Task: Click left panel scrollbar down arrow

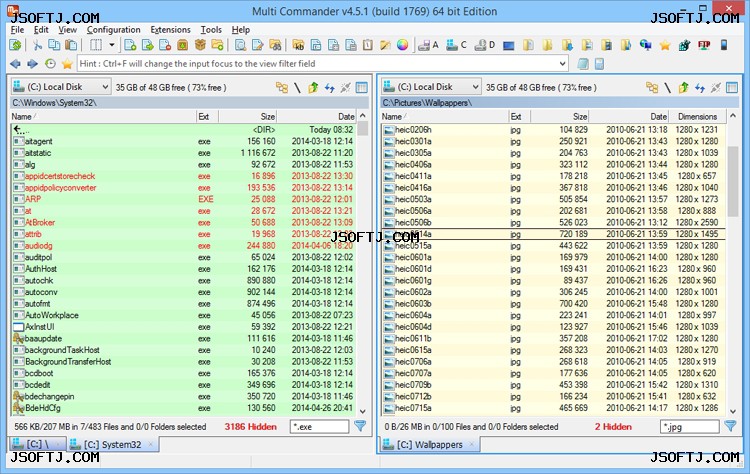Action: [x=363, y=411]
